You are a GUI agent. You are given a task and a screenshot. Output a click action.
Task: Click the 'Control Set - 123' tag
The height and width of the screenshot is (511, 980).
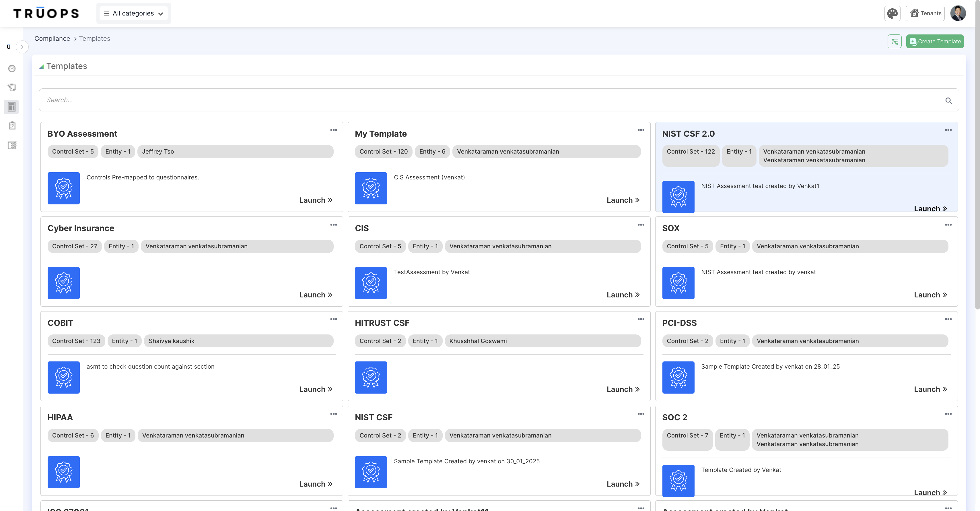[x=76, y=341]
